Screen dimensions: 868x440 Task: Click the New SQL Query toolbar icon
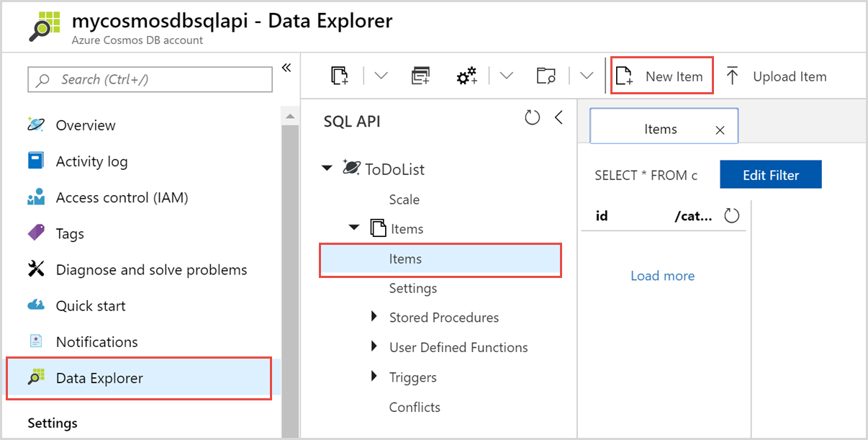pos(420,76)
